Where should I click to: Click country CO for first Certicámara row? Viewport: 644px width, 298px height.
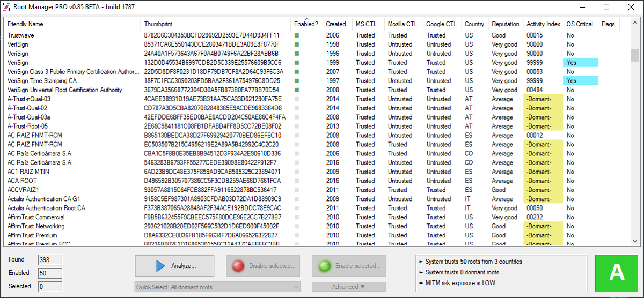[x=469, y=154]
